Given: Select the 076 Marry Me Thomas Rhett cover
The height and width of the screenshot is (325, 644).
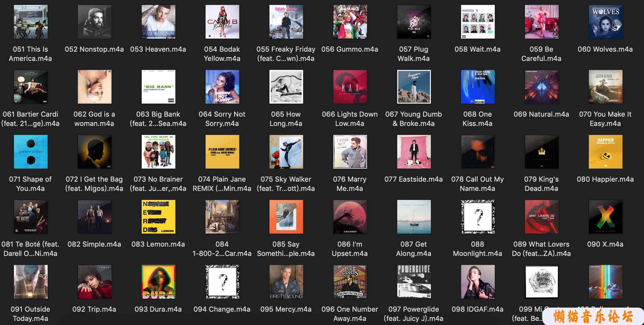Looking at the screenshot, I should point(350,152).
